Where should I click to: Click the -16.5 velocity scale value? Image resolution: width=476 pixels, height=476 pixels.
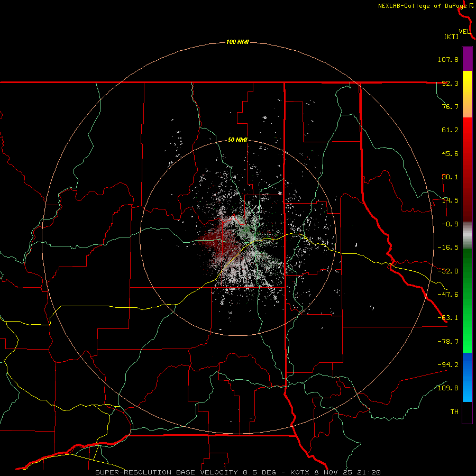tap(448, 248)
